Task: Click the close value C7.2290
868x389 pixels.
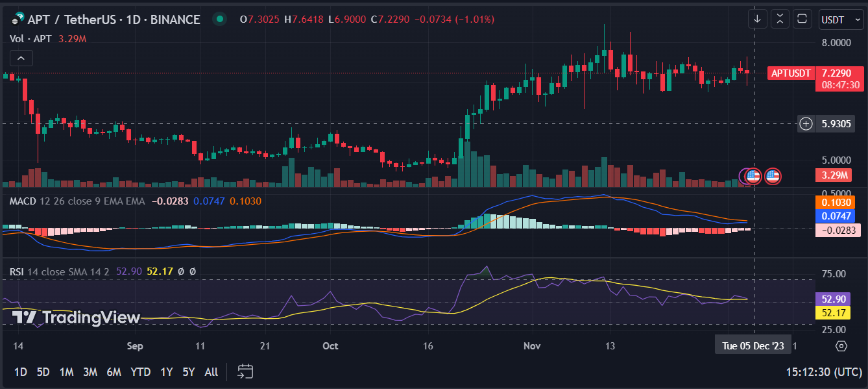Action: pyautogui.click(x=390, y=19)
